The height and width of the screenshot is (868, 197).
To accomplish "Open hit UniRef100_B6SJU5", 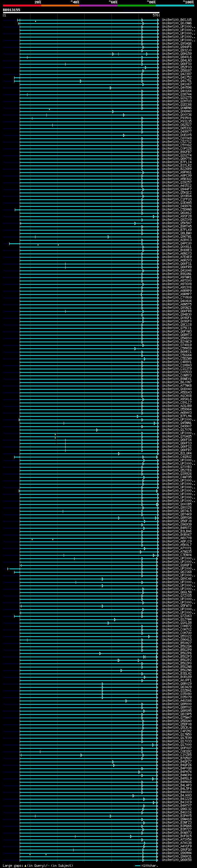I will (177, 20).
